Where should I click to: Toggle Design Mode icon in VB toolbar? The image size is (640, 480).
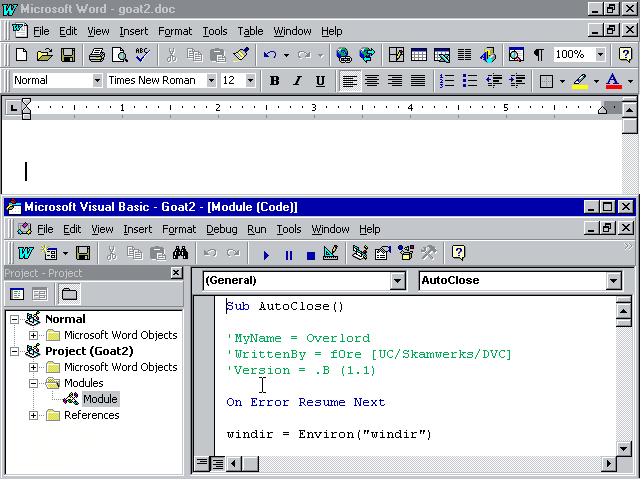(331, 253)
